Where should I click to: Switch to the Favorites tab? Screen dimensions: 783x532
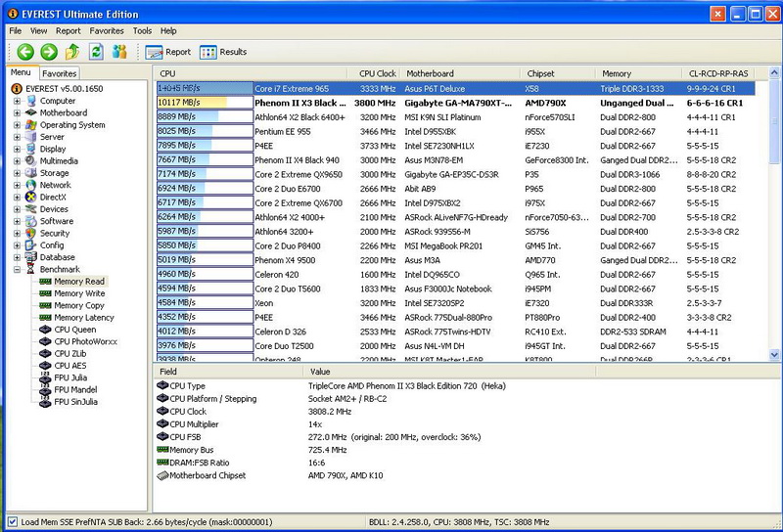tap(60, 73)
